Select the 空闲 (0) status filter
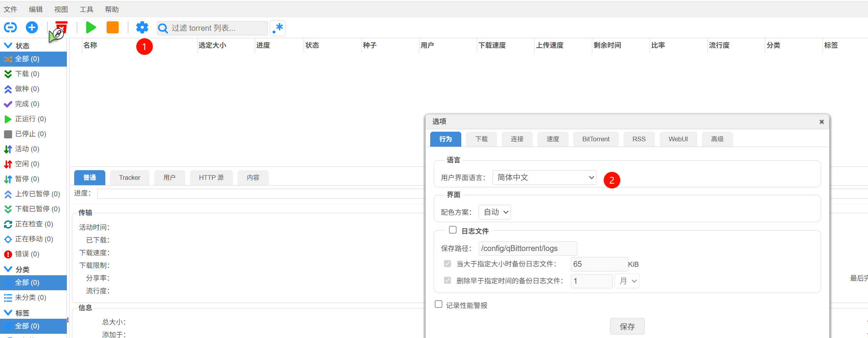 (33, 164)
